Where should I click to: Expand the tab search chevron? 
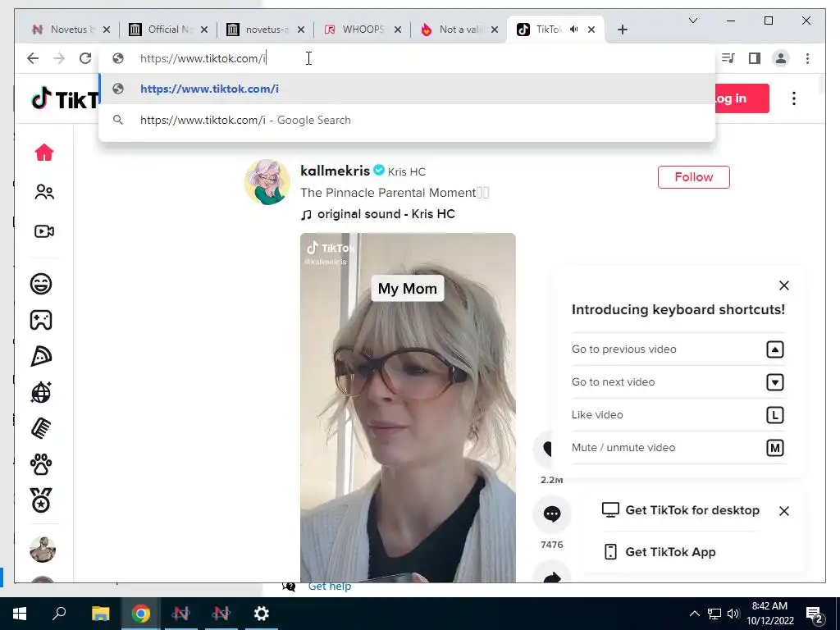[x=692, y=21]
